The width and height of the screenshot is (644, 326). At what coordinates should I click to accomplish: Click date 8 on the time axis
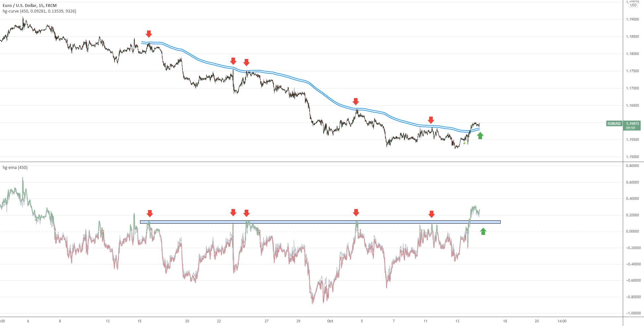(60, 321)
